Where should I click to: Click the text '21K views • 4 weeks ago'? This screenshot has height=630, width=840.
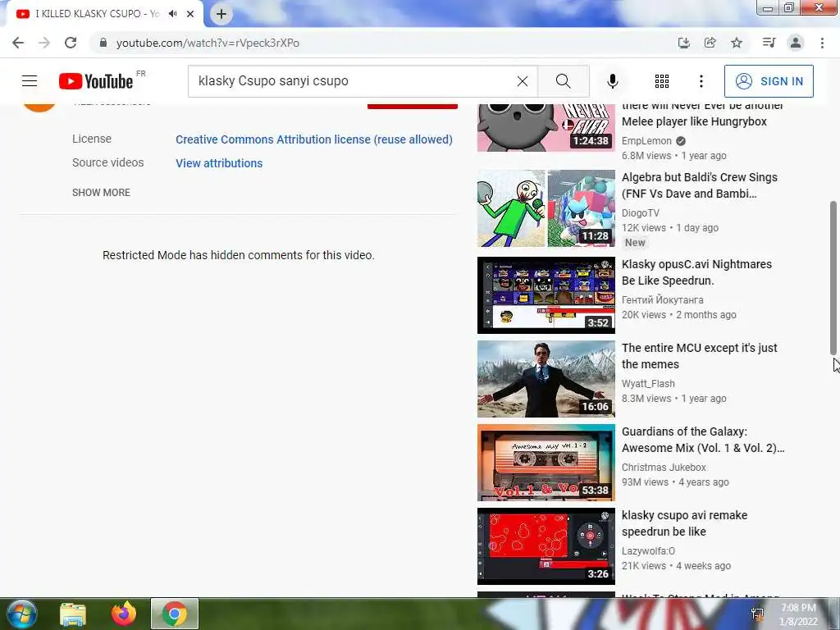pos(676,566)
